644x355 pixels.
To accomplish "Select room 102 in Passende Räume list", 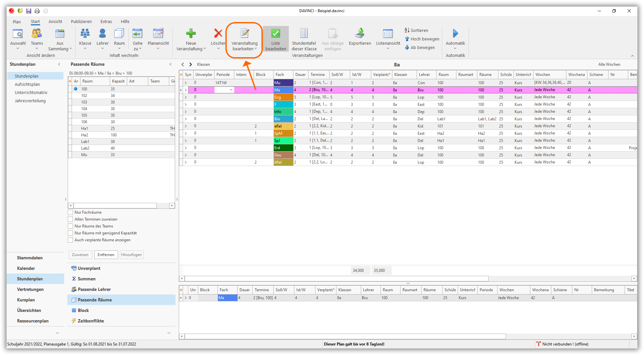I will pos(84,96).
